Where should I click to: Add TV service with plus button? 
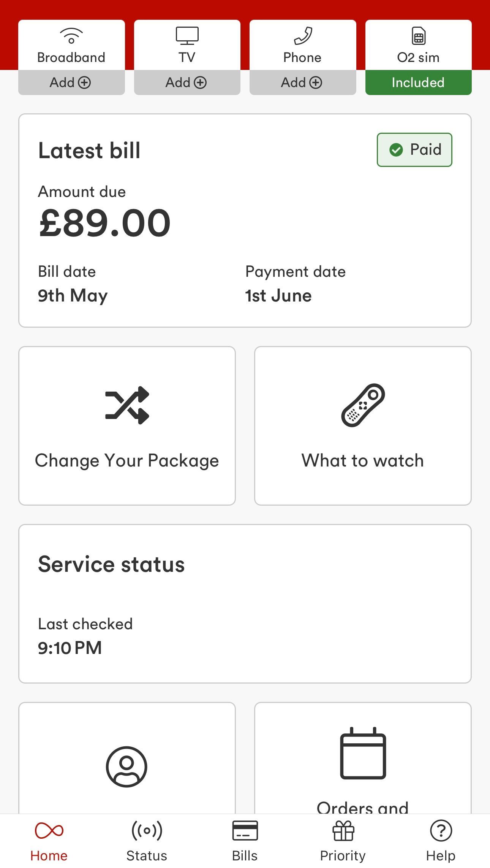(x=187, y=83)
